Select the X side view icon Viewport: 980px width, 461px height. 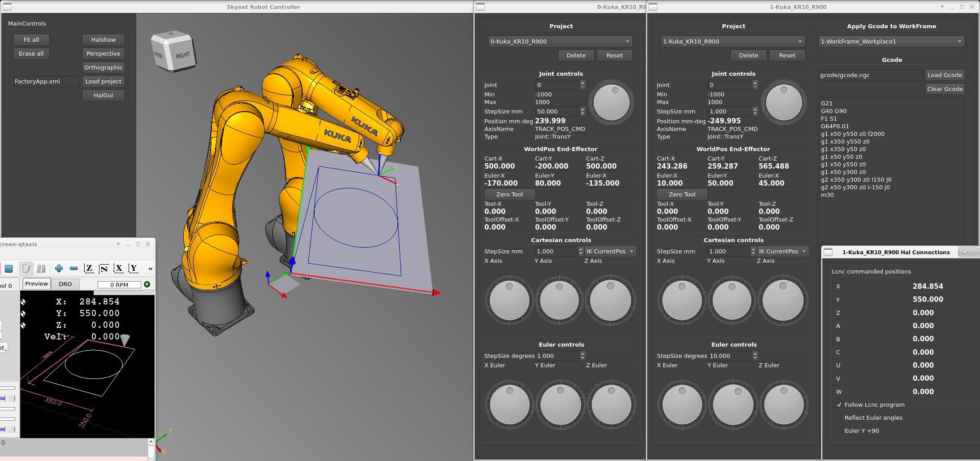(x=118, y=268)
